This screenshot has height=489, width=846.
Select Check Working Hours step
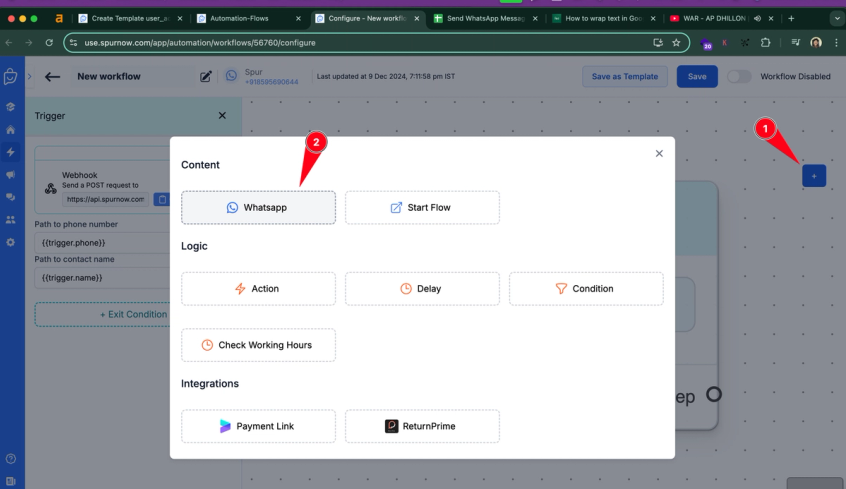tap(258, 345)
